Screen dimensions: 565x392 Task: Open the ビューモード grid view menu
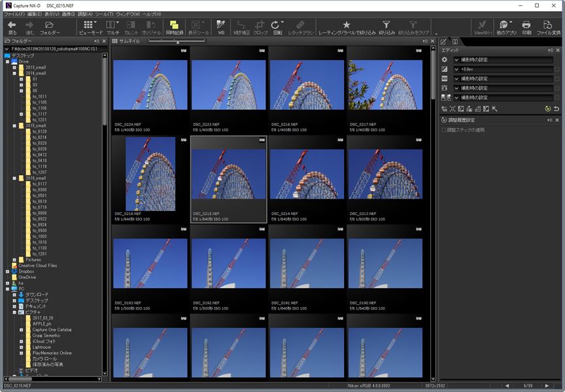(90, 27)
